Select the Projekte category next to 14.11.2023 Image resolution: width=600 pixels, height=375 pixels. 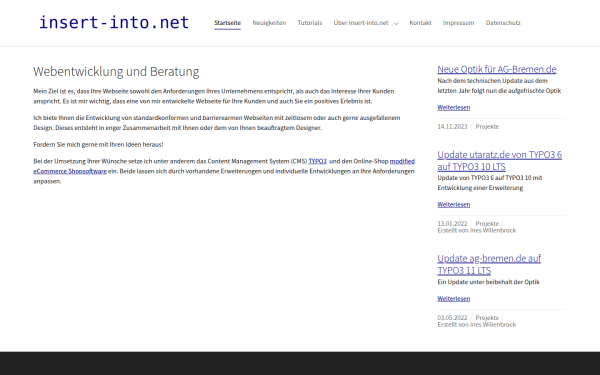487,127
